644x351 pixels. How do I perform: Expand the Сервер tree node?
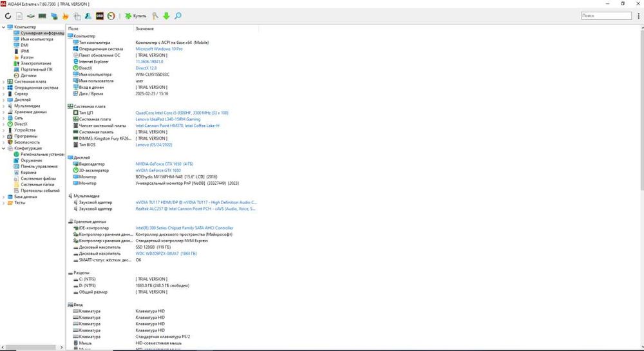[x=4, y=93]
